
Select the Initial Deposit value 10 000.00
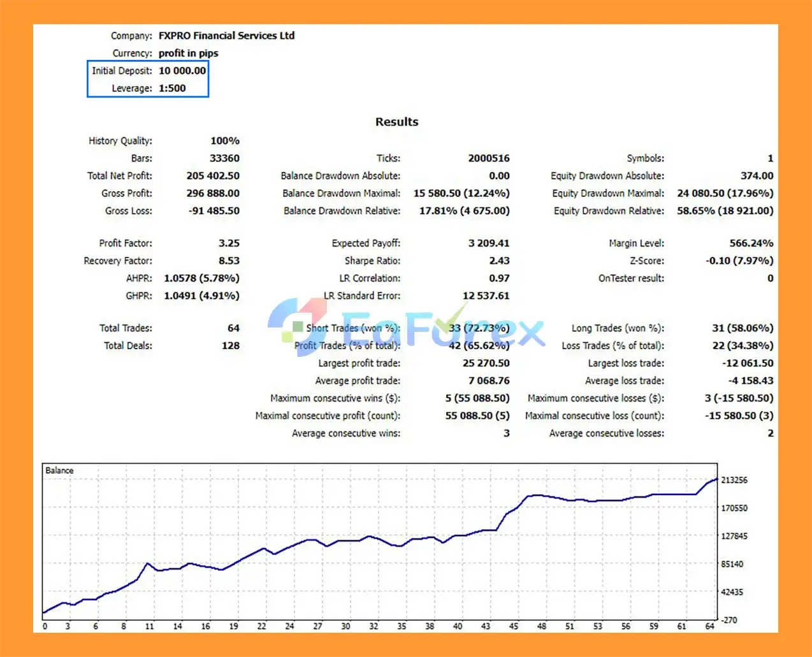pyautogui.click(x=182, y=71)
